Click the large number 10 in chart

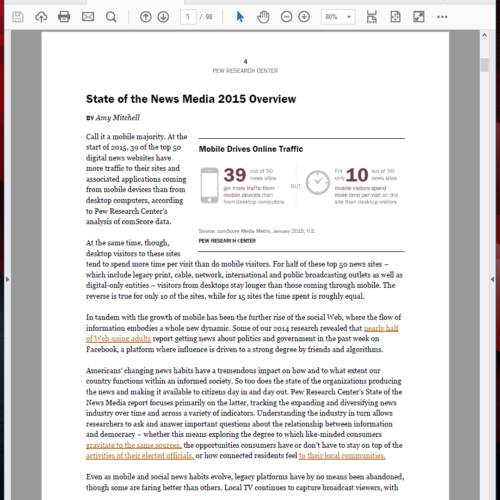coord(357,175)
